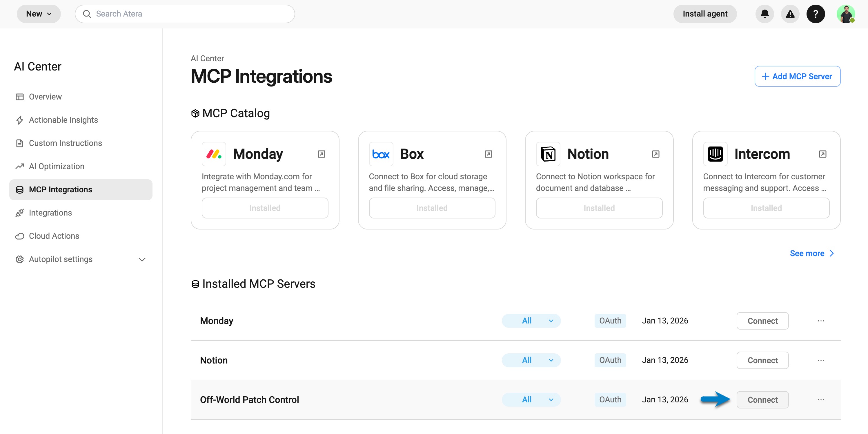868x434 pixels.
Task: Click Installed button on Intercom card
Action: pyautogui.click(x=766, y=208)
